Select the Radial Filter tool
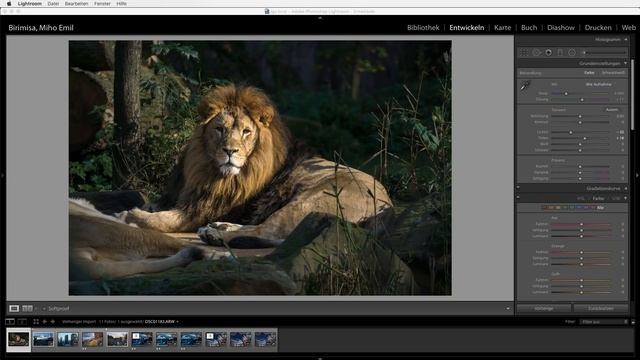 tap(572, 52)
